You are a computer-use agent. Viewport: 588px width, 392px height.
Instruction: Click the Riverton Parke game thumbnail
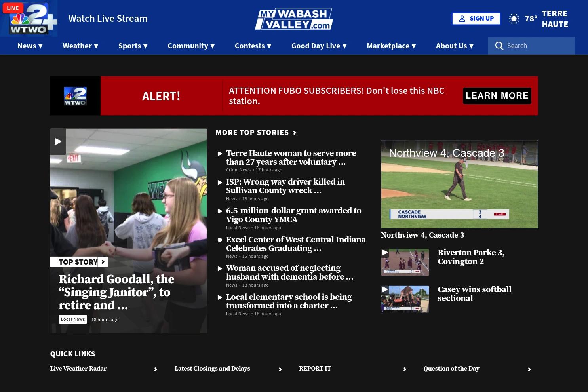coord(405,262)
